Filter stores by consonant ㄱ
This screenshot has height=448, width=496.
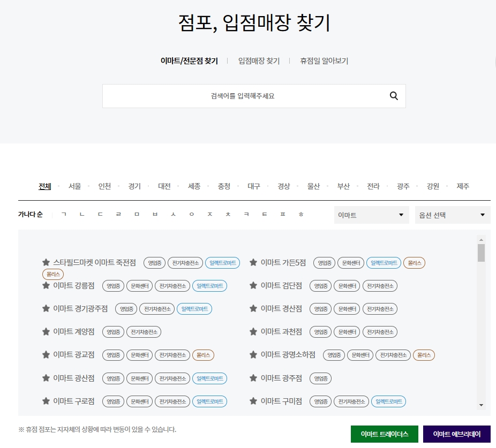pos(64,214)
